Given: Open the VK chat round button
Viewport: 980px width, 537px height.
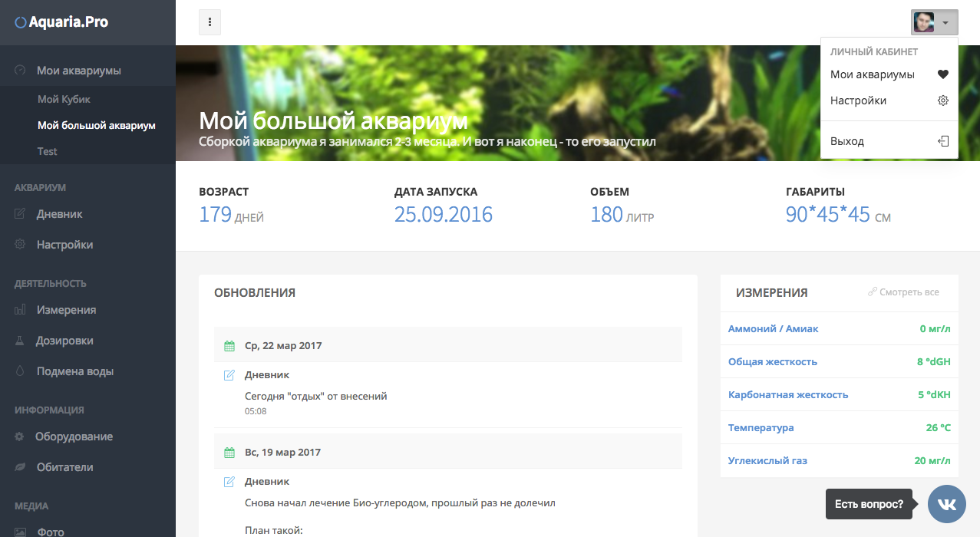Looking at the screenshot, I should (x=947, y=504).
